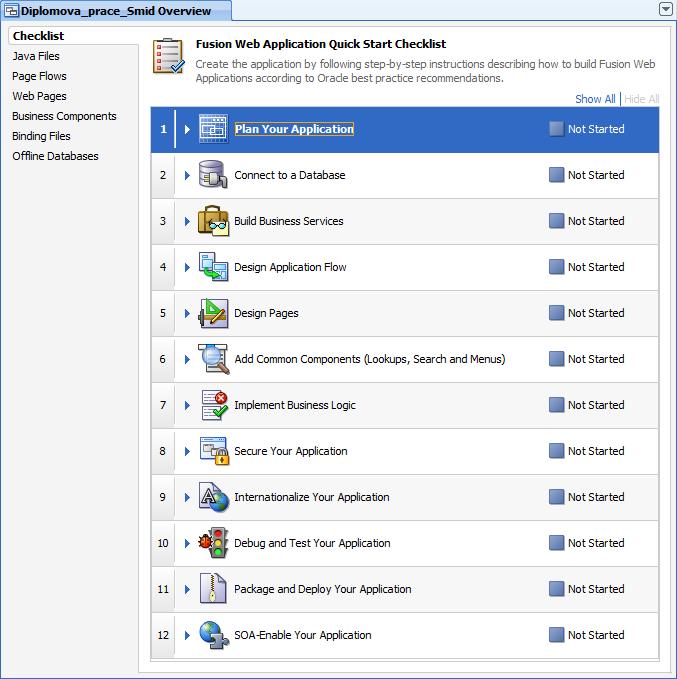Select the Diplomova_prace_Smid Overview tab
The image size is (677, 679).
tap(116, 10)
